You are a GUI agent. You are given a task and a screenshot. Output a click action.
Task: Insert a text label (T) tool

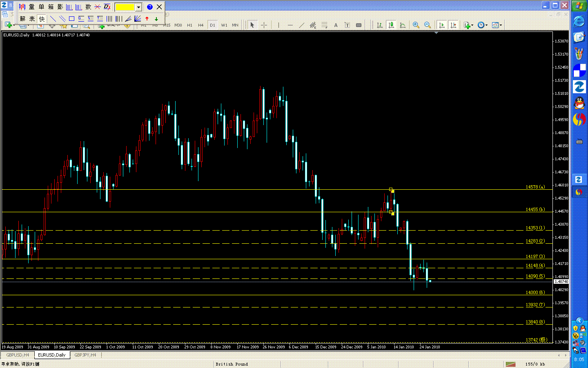tap(347, 25)
